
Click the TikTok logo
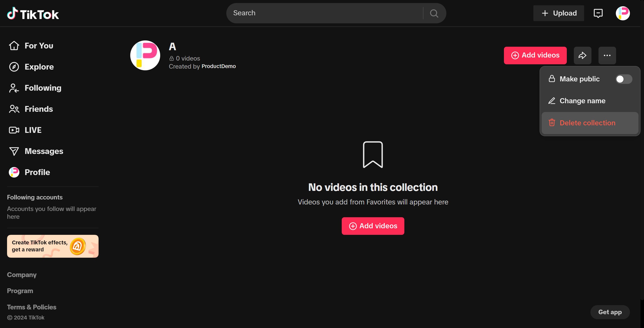33,14
